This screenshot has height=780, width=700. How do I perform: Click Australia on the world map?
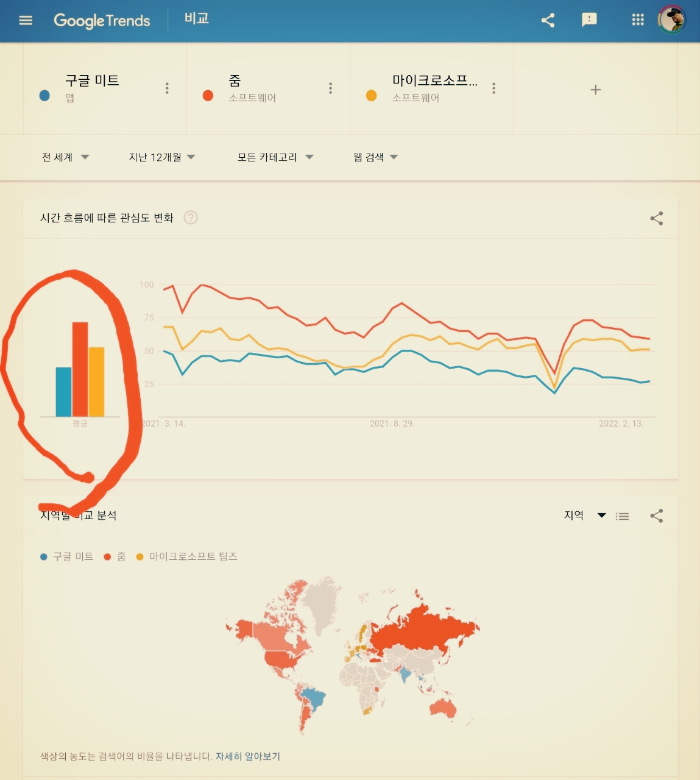pyautogui.click(x=443, y=709)
